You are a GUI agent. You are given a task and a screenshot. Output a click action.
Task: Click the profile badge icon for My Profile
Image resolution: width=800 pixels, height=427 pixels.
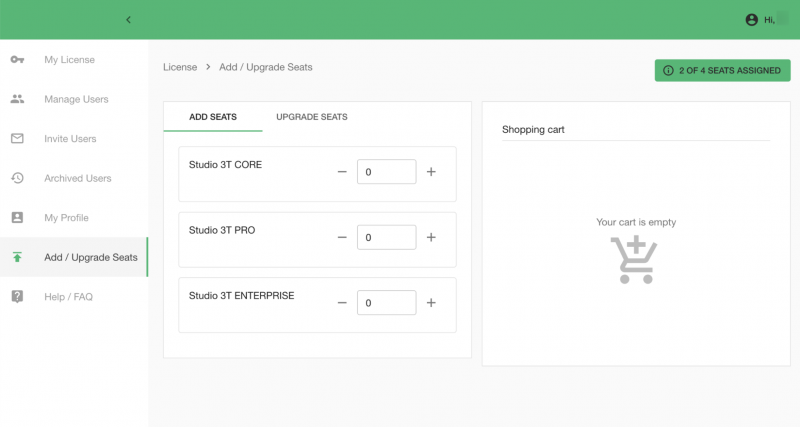tap(17, 217)
